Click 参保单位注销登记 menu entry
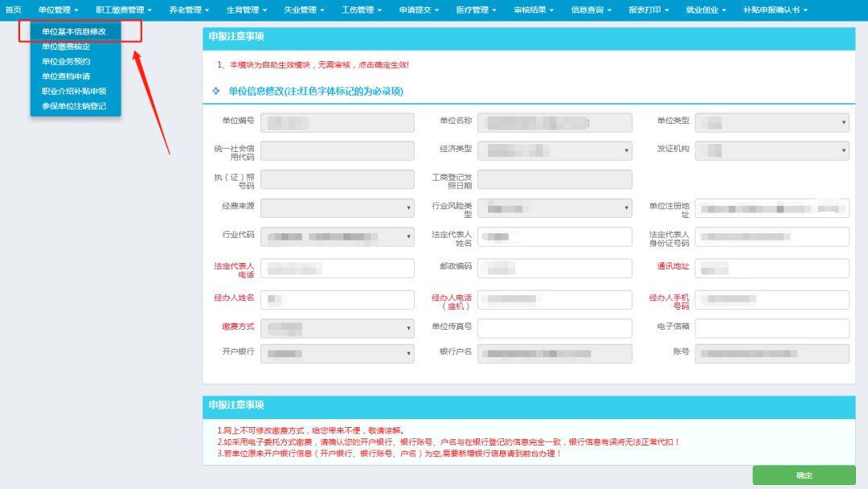 74,106
